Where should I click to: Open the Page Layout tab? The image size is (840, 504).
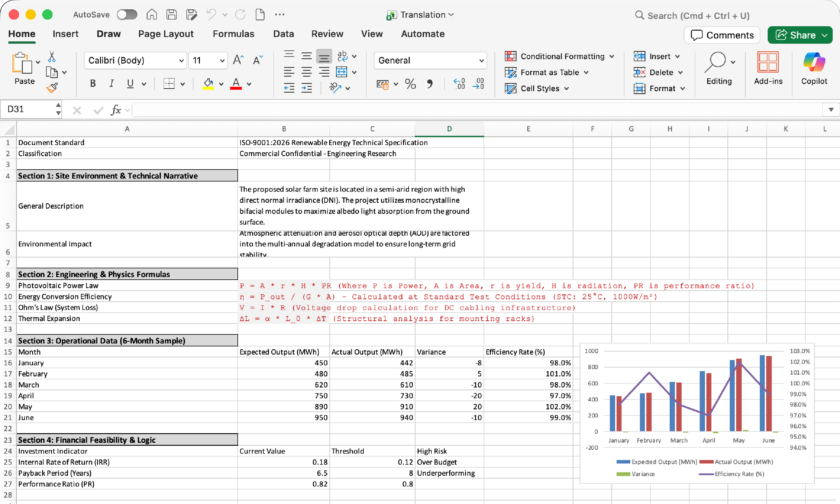166,34
